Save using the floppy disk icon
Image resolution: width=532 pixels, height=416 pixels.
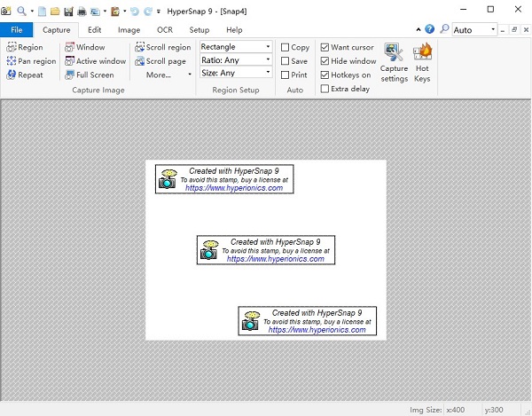coord(68,12)
